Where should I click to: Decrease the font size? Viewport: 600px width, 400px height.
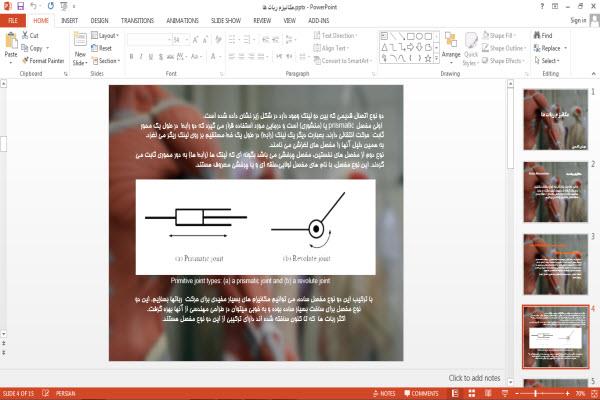pos(205,40)
